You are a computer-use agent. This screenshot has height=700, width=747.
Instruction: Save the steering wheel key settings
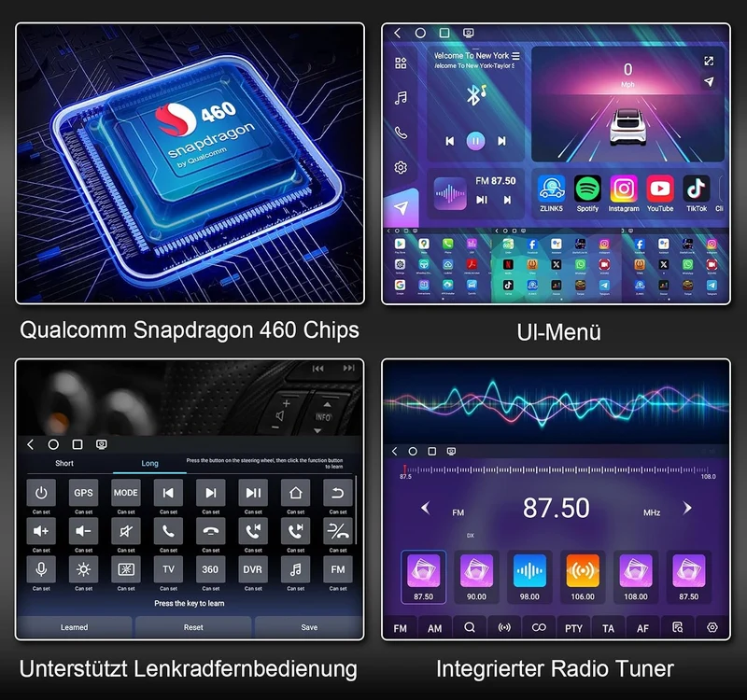309,627
